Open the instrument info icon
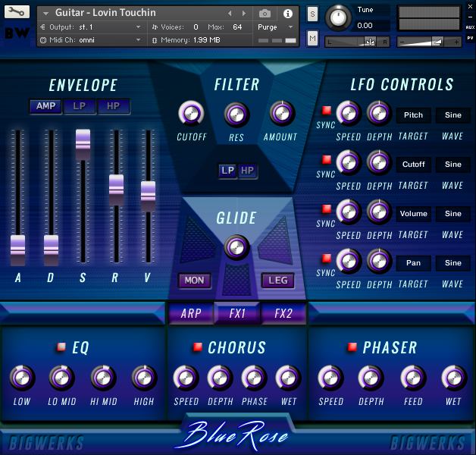Viewport: 476px width, 455px height. click(x=288, y=14)
